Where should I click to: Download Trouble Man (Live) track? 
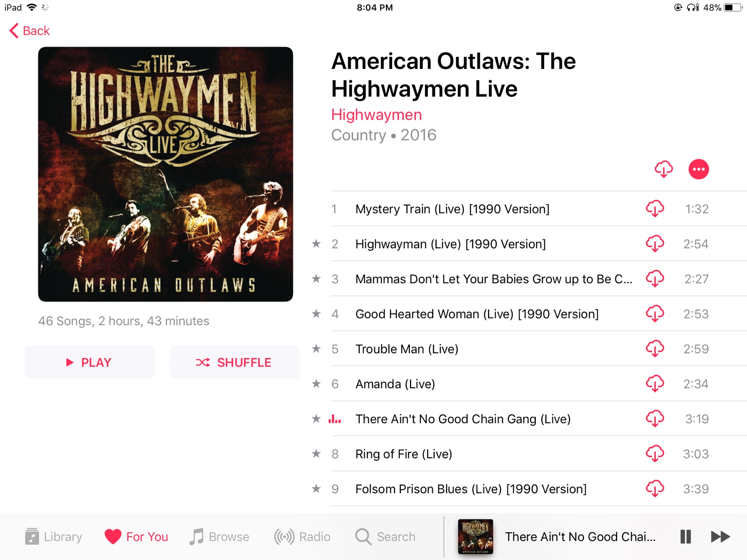[655, 349]
